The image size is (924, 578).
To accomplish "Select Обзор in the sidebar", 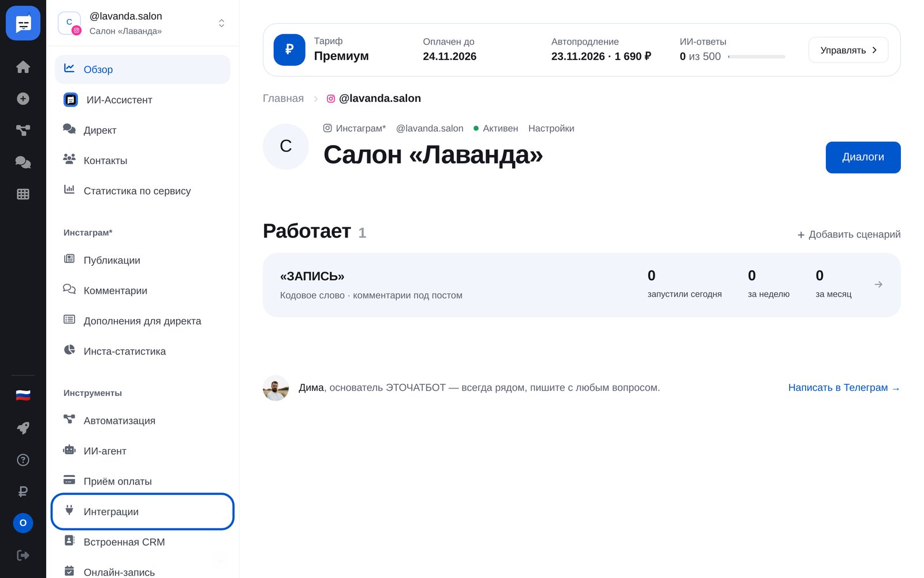I will tap(143, 69).
